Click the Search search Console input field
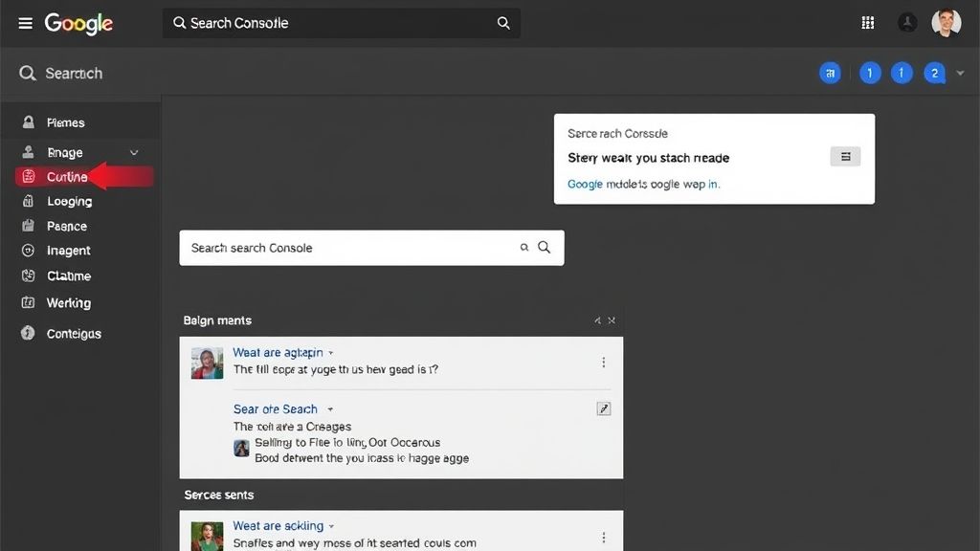This screenshot has width=980, height=551. pos(349,248)
